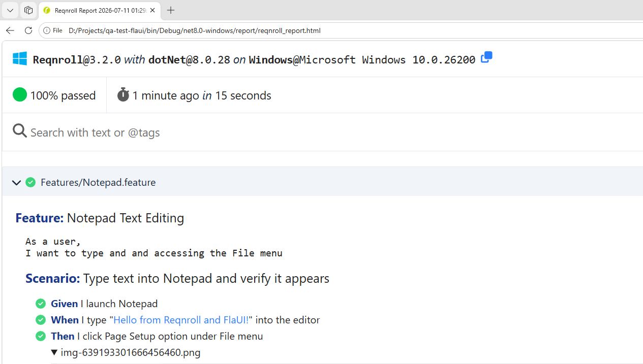The width and height of the screenshot is (643, 364).
Task: Click the address bar URL
Action: 194,30
